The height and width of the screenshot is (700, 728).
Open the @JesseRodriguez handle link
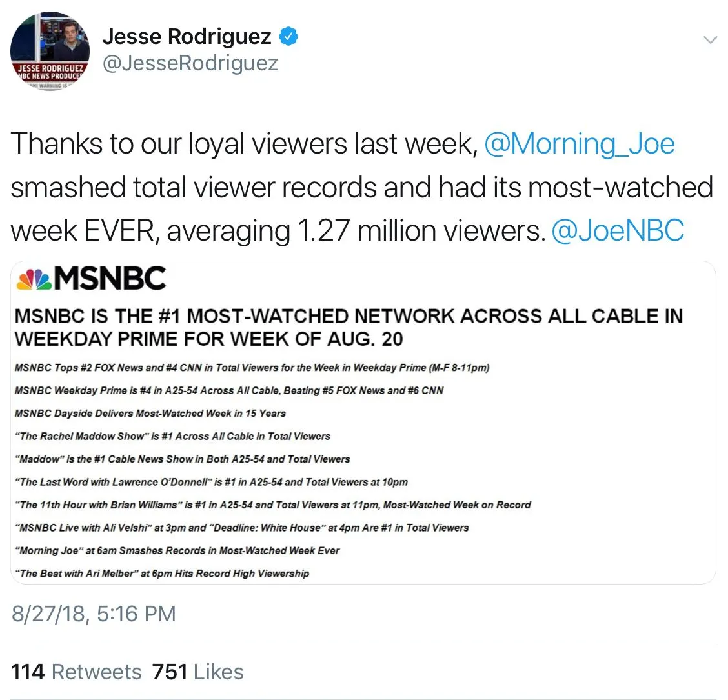tap(190, 63)
